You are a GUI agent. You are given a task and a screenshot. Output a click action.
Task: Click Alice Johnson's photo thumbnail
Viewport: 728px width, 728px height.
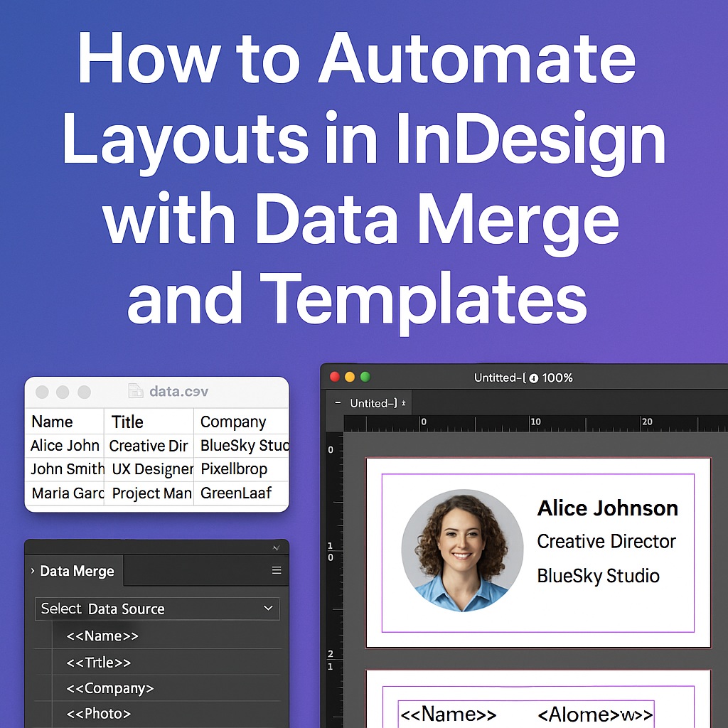click(x=463, y=551)
